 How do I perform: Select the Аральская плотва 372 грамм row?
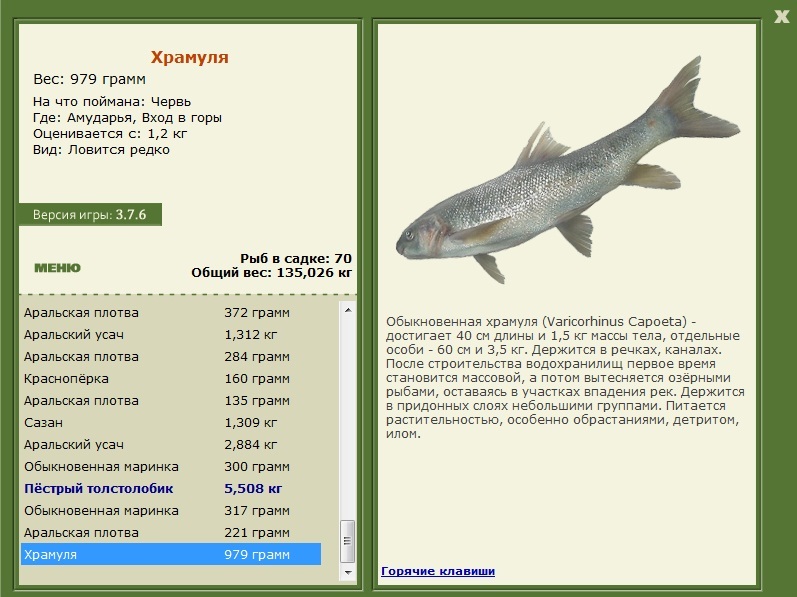171,312
